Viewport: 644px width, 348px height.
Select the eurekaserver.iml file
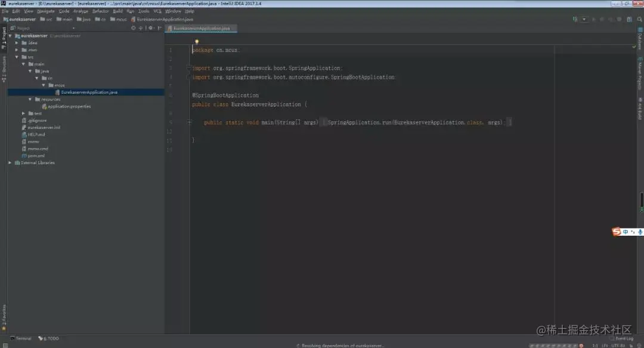pyautogui.click(x=41, y=128)
